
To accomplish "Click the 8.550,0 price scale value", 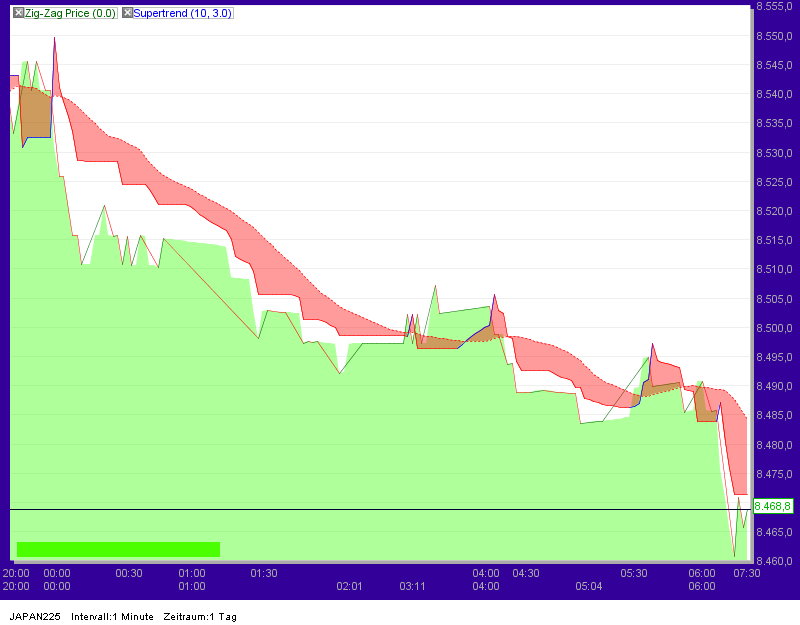I will pyautogui.click(x=774, y=37).
